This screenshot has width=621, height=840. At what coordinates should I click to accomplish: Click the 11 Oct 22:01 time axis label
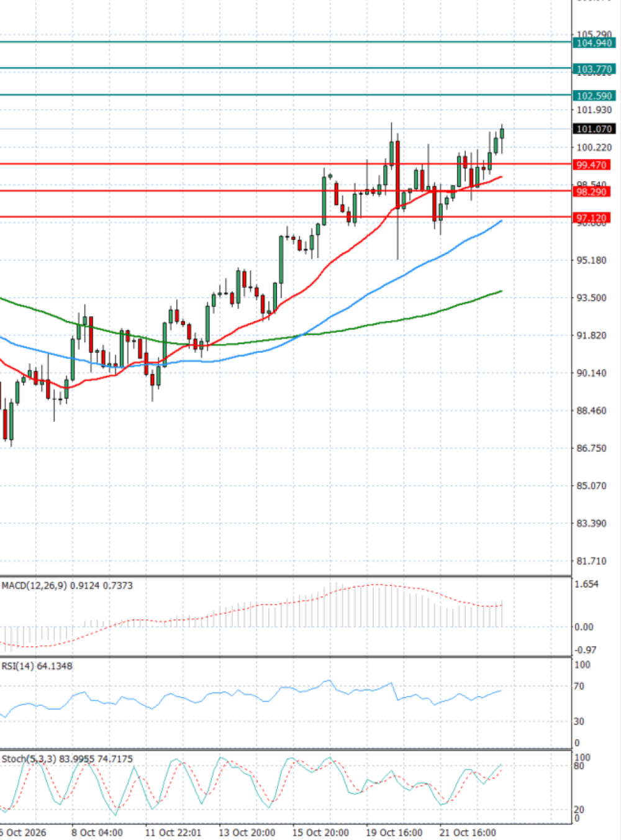[173, 833]
